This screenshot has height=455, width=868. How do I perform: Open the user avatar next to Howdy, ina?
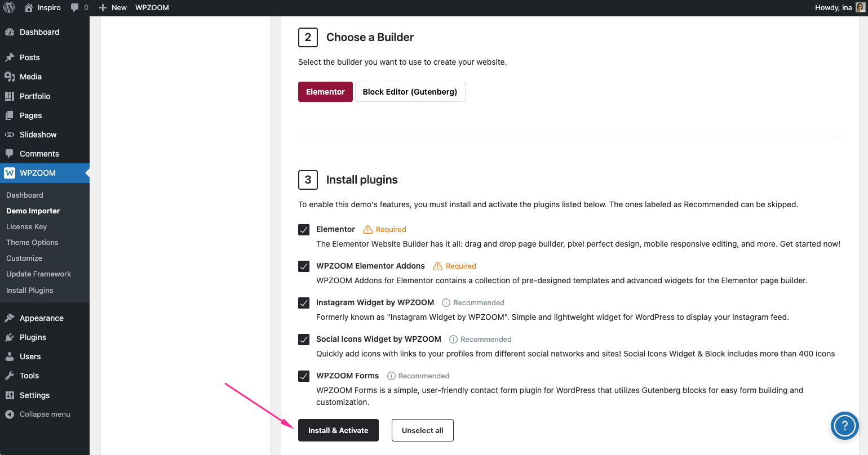click(x=860, y=8)
